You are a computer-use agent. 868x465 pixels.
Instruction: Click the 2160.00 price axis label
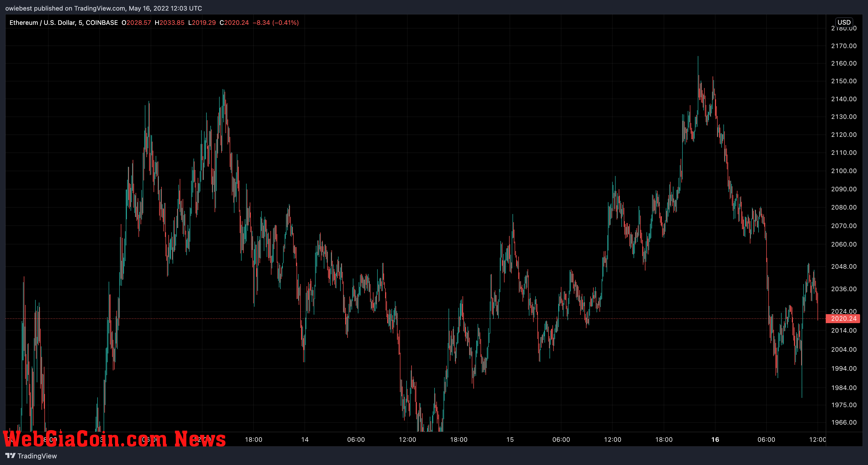844,63
